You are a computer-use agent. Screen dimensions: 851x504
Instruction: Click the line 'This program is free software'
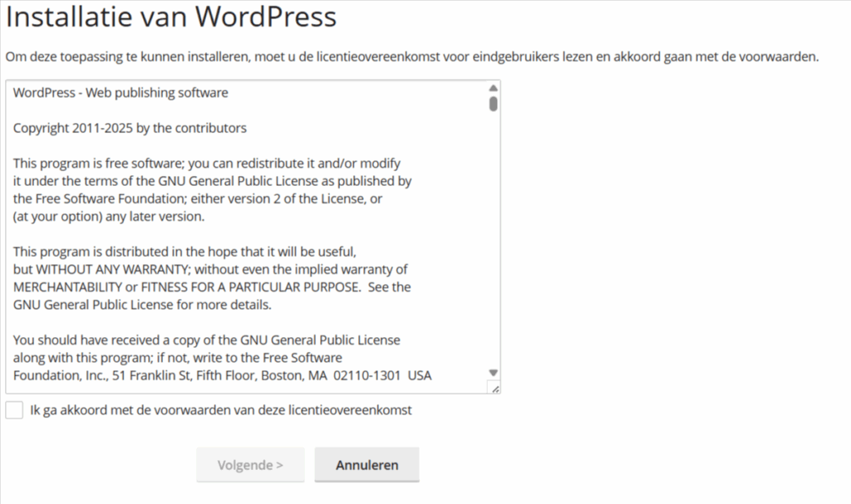[x=207, y=164]
